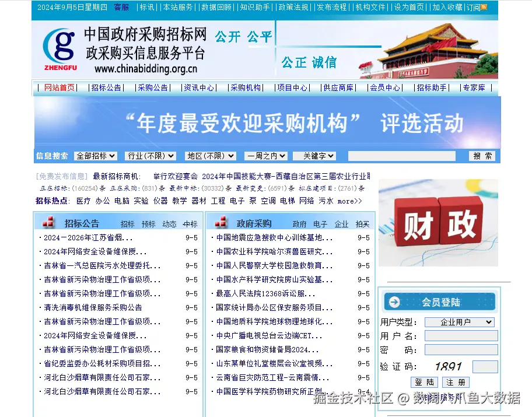Open 国家统计局办公区保安服务项目... notice
This screenshot has height=417, width=532.
point(274,307)
